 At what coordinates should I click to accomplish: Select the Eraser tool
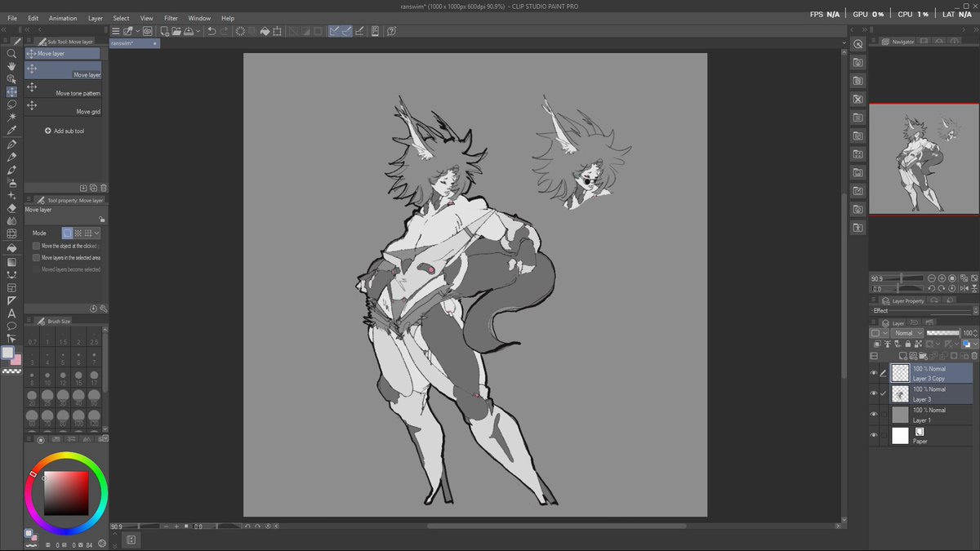11,208
